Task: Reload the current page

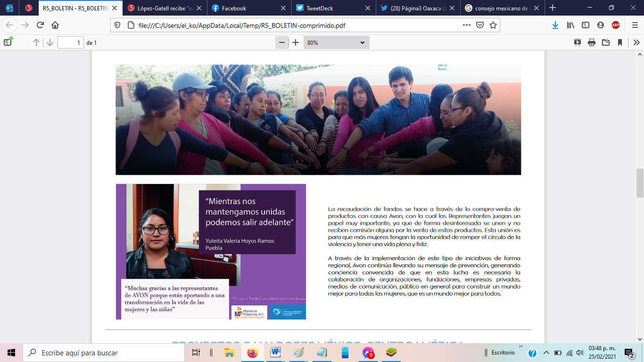Action: (40, 25)
